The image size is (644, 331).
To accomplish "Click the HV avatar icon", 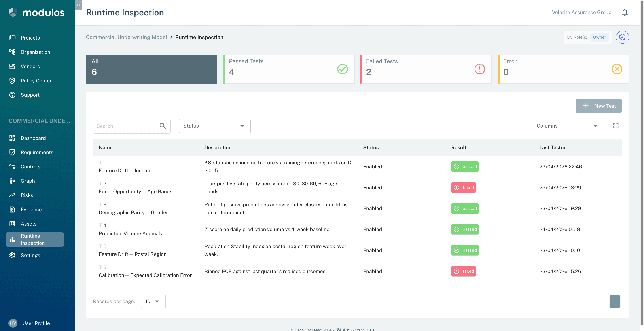I will tap(13, 323).
